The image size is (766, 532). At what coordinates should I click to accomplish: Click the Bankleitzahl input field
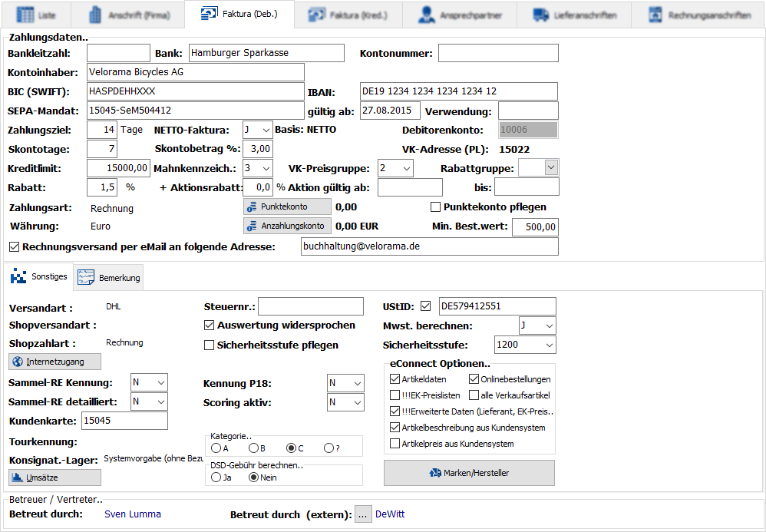pyautogui.click(x=119, y=53)
